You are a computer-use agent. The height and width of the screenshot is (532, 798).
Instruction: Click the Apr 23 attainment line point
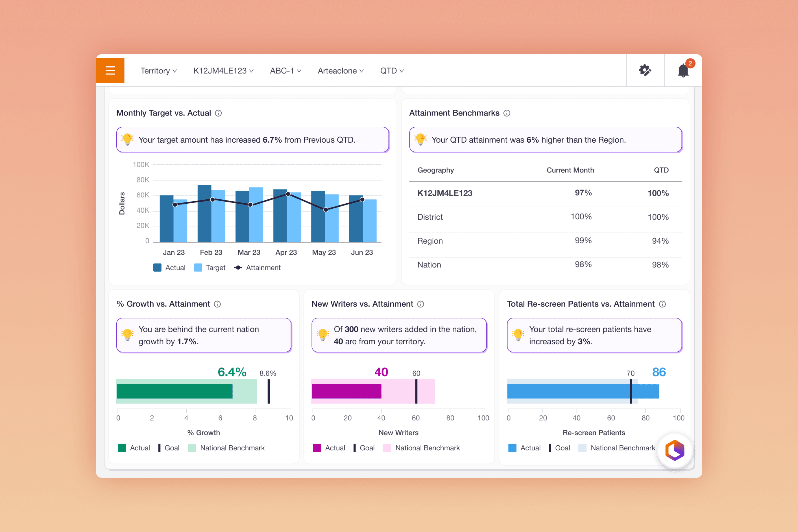point(288,194)
